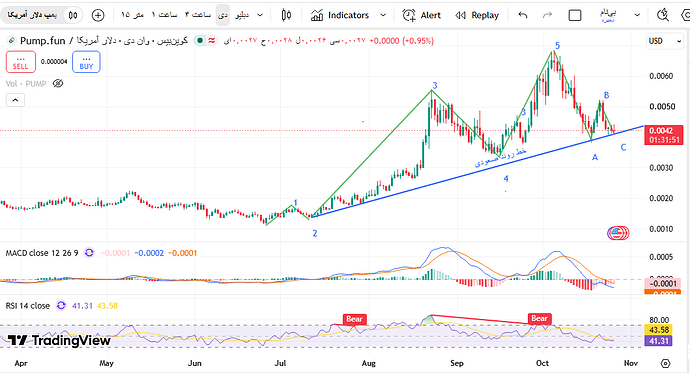The height and width of the screenshot is (373, 690).
Task: Click the Vol · PUMP legend label
Action: (26, 84)
